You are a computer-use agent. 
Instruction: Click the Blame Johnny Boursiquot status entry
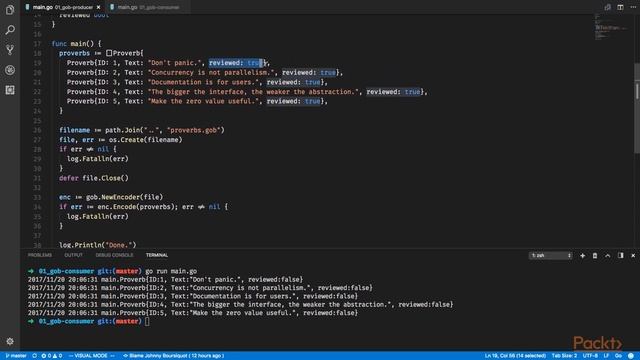[173, 356]
